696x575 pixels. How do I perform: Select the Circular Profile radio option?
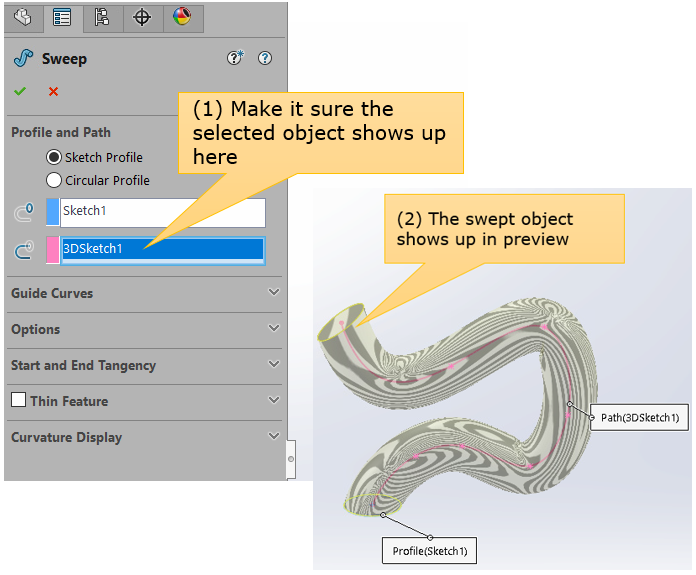pyautogui.click(x=54, y=180)
